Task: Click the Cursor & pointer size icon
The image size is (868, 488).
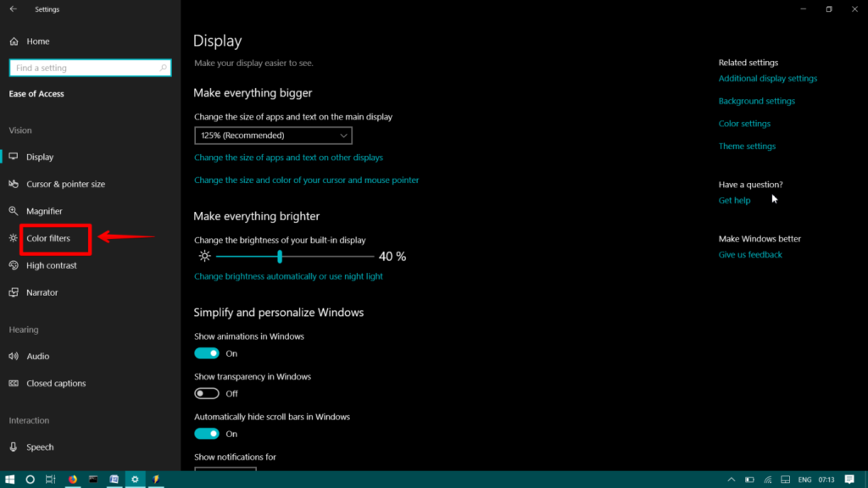Action: 14,184
